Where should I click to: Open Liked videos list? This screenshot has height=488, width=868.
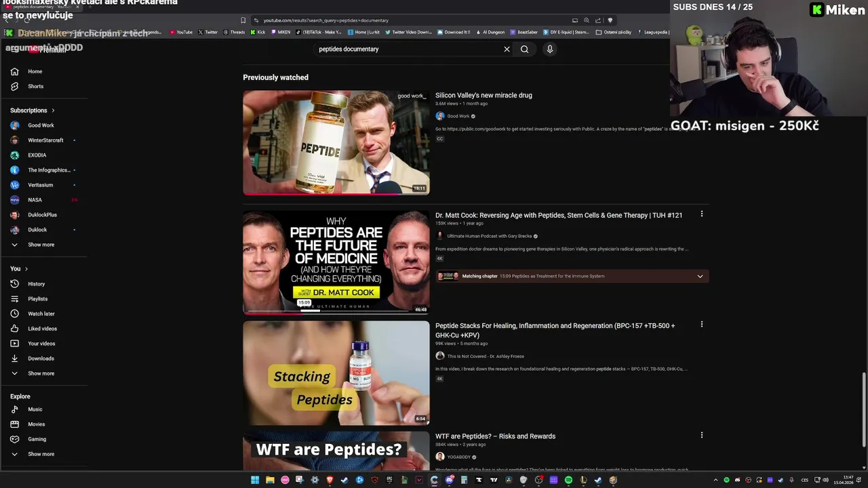pyautogui.click(x=43, y=329)
